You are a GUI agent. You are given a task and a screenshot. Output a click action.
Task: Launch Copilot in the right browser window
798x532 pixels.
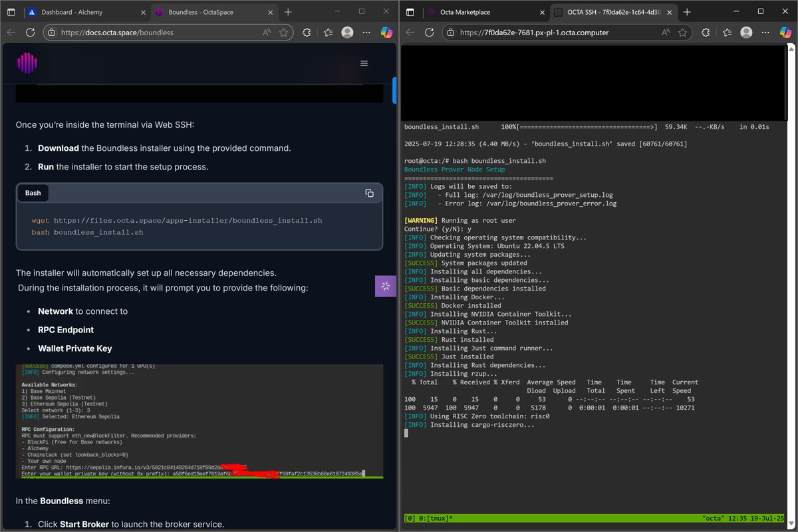pos(785,32)
